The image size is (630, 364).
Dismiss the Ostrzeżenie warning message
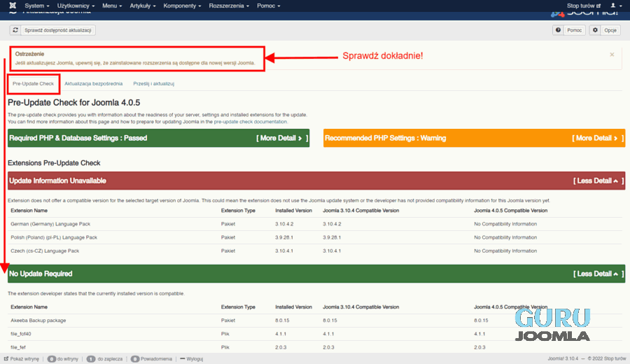click(612, 55)
